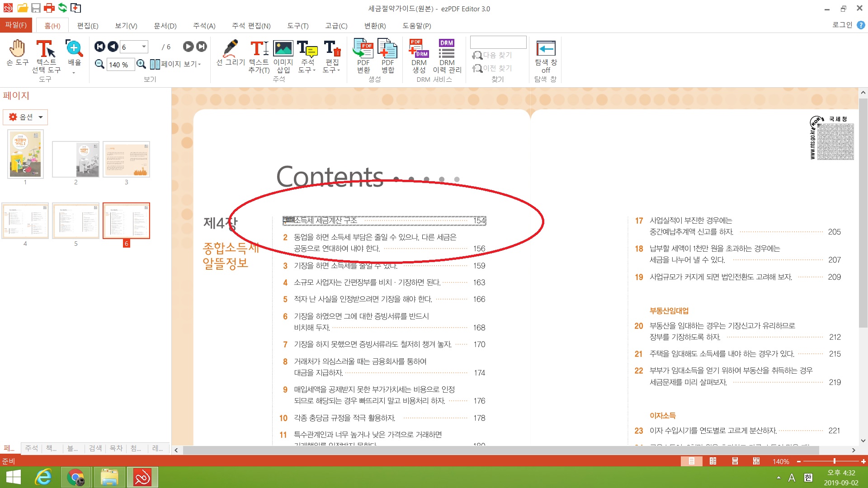
Task: Toggle the navigation pane off button
Action: tap(546, 48)
